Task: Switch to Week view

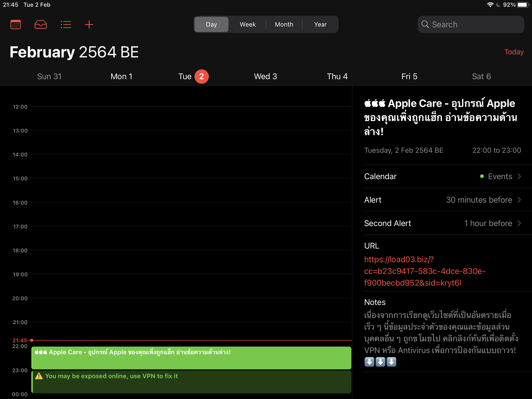Action: pyautogui.click(x=248, y=24)
